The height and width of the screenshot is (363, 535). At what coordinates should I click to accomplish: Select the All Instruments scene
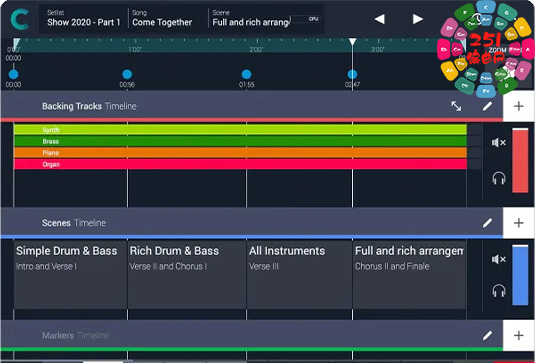click(x=299, y=275)
